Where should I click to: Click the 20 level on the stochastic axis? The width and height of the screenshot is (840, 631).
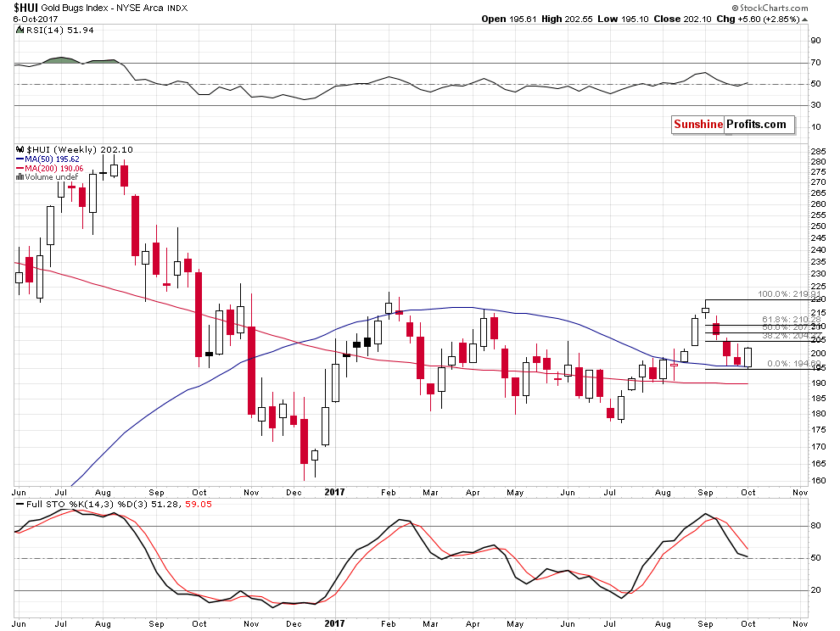pyautogui.click(x=815, y=589)
